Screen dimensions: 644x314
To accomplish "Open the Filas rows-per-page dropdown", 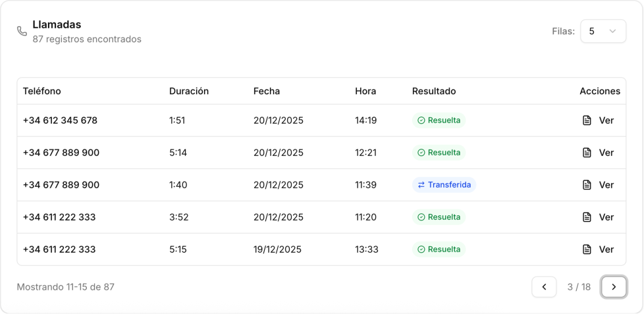I will tap(603, 31).
